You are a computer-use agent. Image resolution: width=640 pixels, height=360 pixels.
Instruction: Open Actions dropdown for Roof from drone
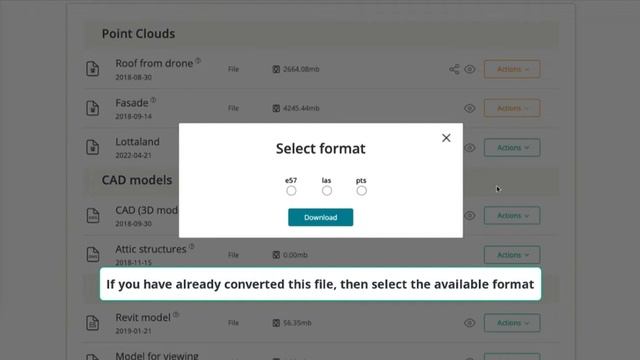[x=512, y=69]
